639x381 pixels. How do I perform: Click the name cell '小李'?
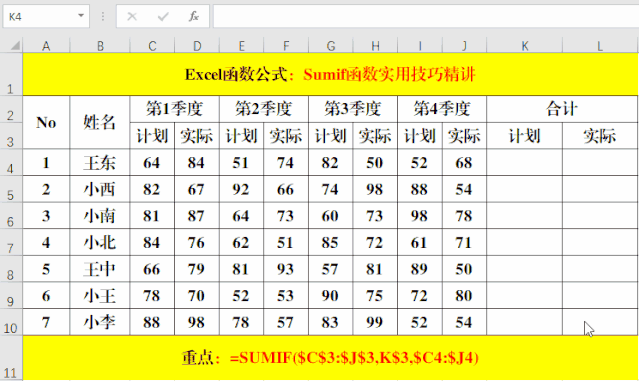(x=100, y=322)
